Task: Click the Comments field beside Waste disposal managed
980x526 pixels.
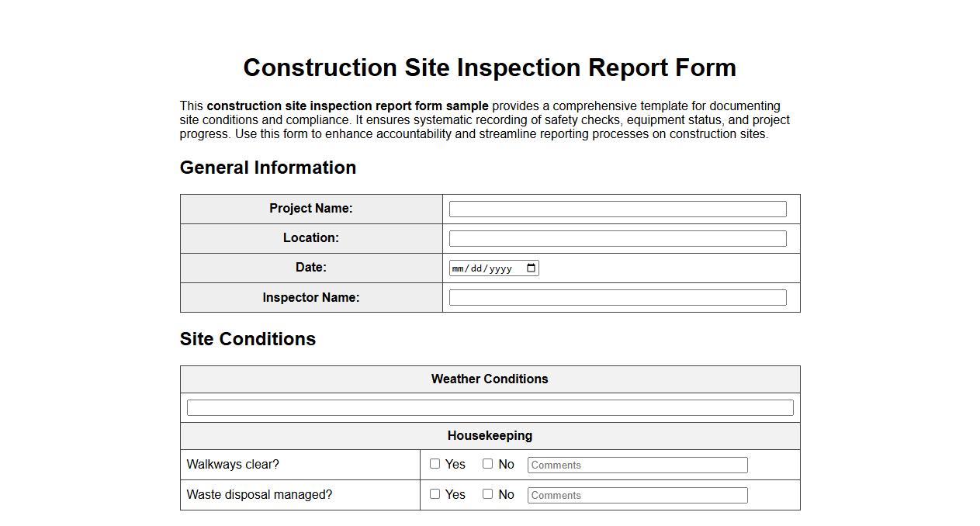Action: click(636, 494)
